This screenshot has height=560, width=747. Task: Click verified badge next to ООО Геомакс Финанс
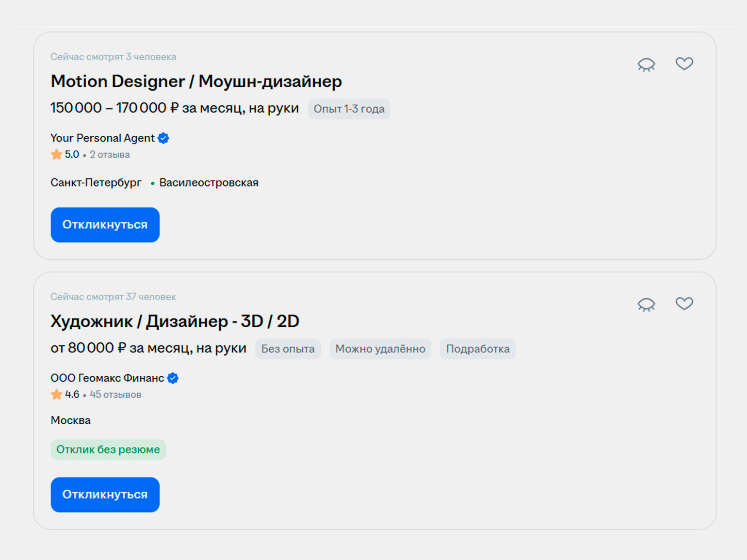click(173, 378)
